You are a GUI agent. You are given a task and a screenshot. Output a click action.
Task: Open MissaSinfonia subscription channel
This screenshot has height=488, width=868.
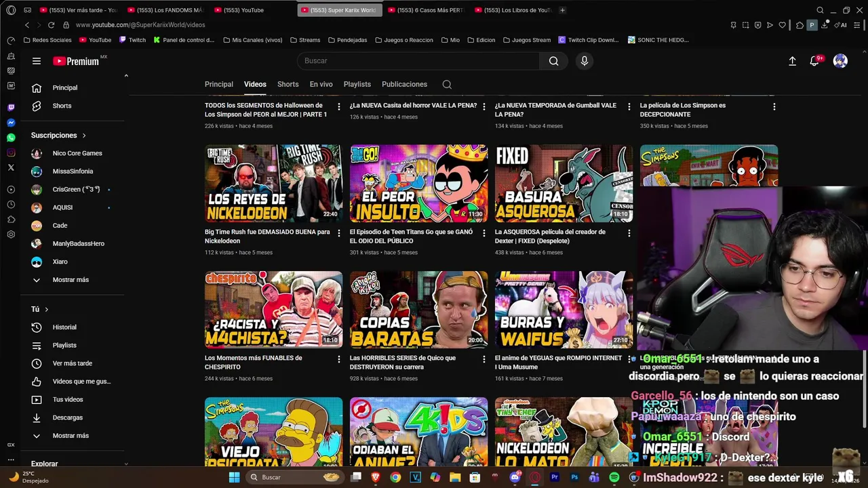(x=72, y=171)
